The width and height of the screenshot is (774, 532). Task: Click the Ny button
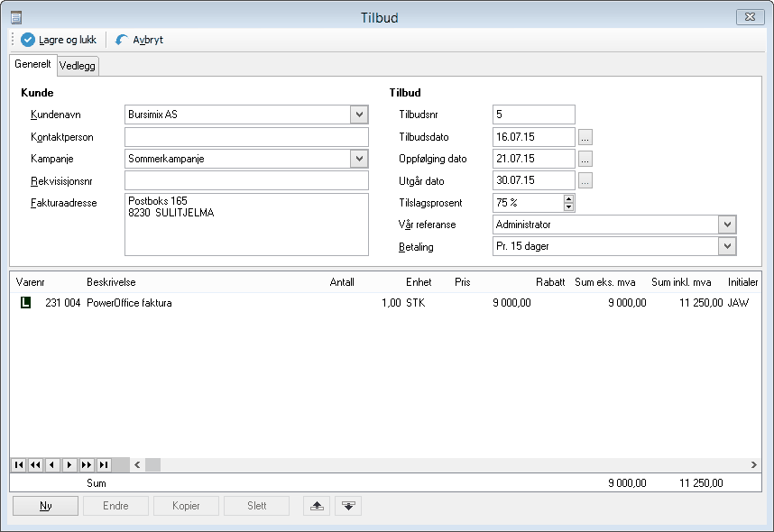tap(45, 506)
